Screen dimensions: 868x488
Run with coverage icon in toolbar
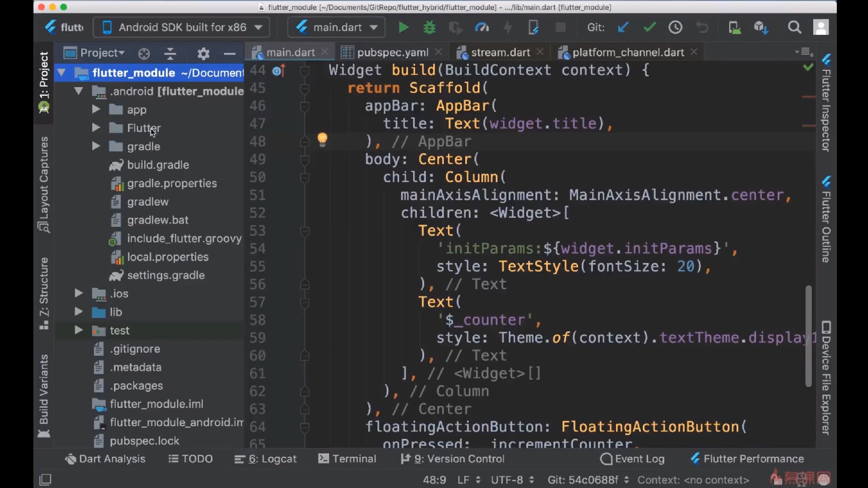tap(455, 28)
